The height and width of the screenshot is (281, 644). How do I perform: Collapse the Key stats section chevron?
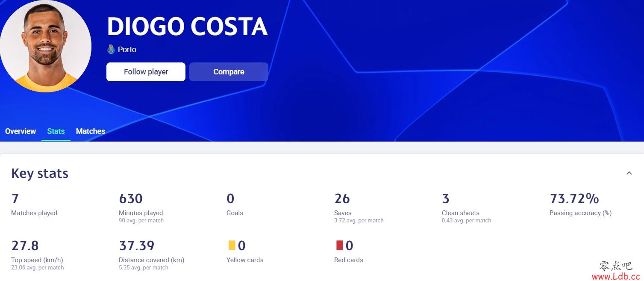(629, 173)
